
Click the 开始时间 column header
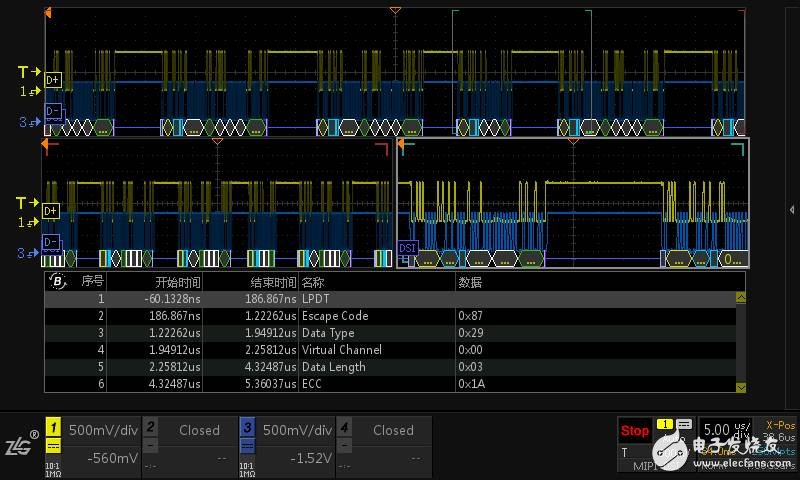point(178,282)
